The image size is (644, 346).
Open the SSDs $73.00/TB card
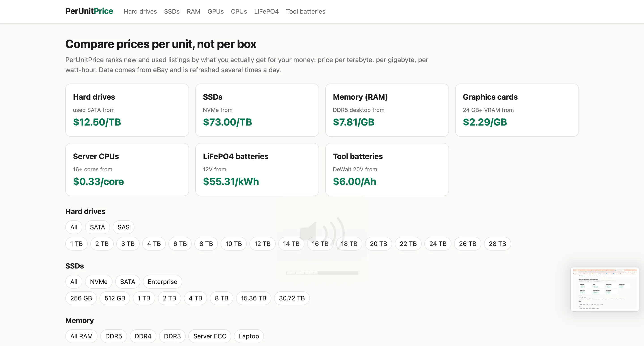point(257,110)
